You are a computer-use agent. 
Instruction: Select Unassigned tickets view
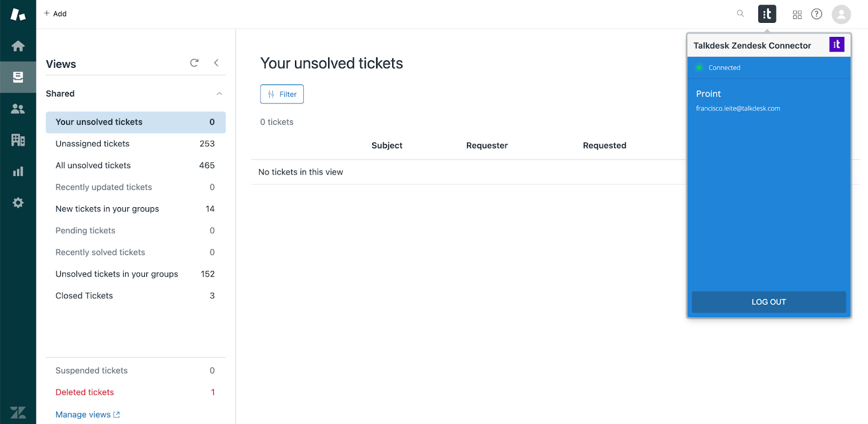[136, 144]
